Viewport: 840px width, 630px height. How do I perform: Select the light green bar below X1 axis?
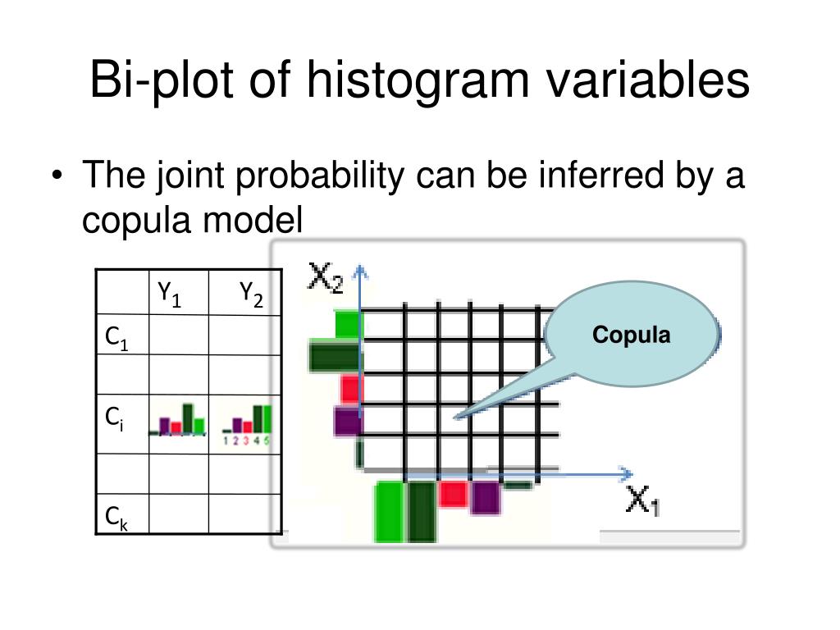[x=390, y=511]
